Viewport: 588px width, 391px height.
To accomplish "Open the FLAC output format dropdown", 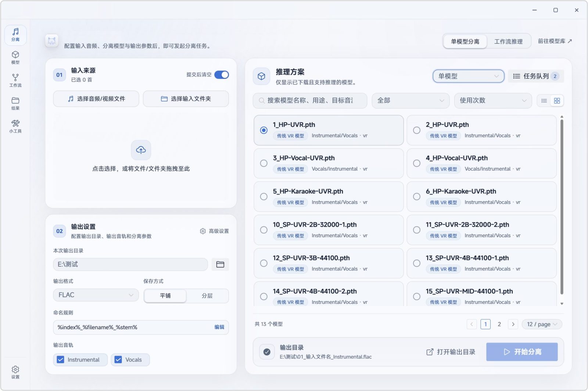I will 96,295.
